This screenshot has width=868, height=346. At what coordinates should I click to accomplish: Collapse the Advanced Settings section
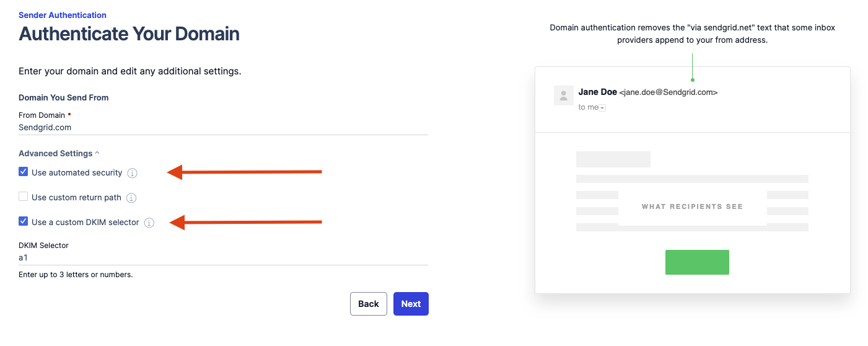(59, 153)
